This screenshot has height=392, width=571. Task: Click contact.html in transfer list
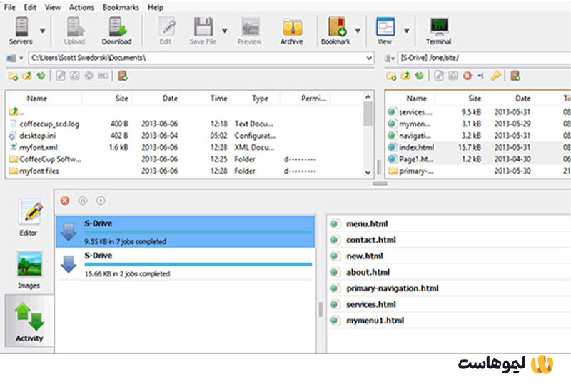coord(370,240)
